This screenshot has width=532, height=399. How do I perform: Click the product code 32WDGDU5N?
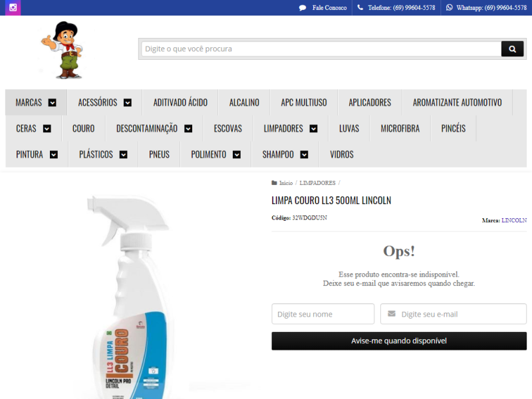pyautogui.click(x=309, y=218)
